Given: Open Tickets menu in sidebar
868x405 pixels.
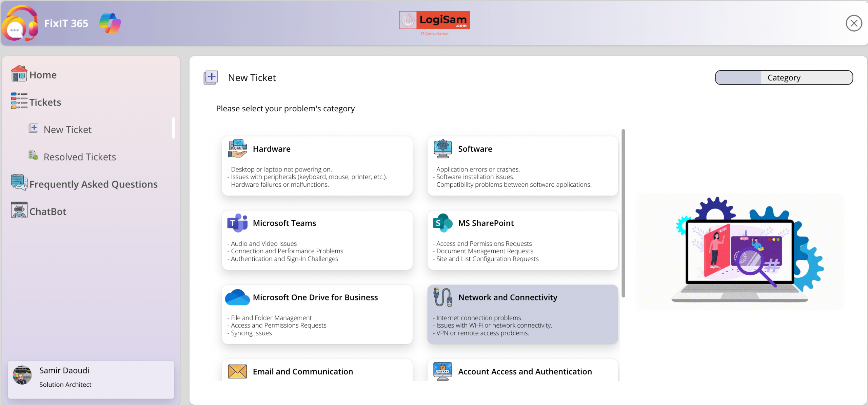Looking at the screenshot, I should pos(45,102).
